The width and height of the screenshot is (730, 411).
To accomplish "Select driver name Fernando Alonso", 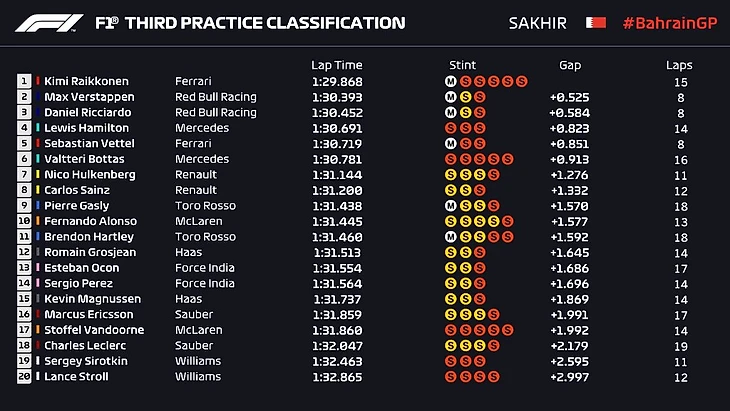I will [x=88, y=221].
